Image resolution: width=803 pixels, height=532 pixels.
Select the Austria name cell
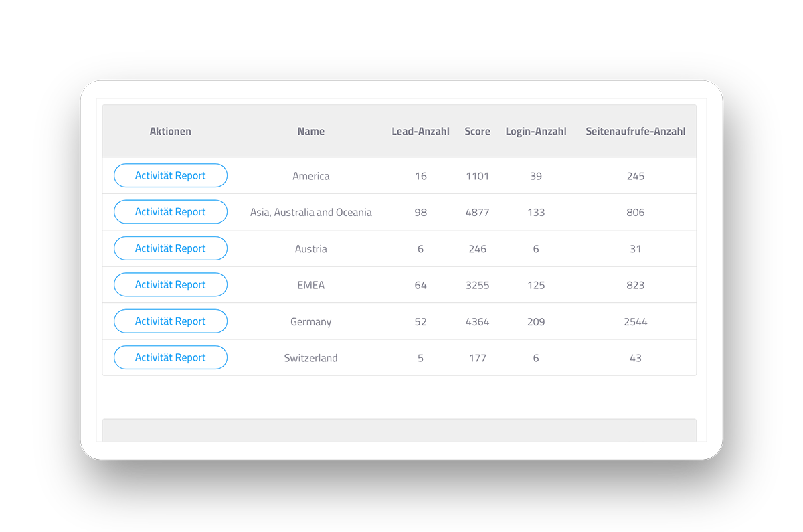pyautogui.click(x=311, y=249)
